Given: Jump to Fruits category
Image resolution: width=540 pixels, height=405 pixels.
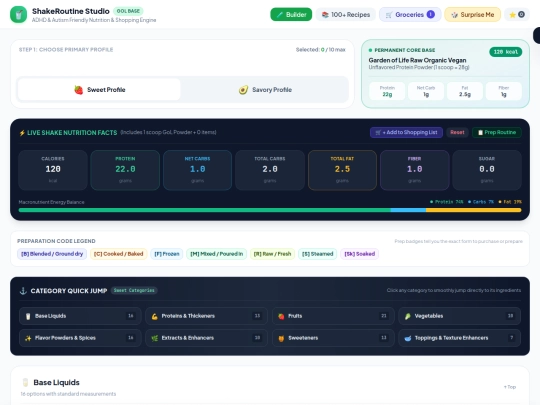Looking at the screenshot, I should pos(333,316).
